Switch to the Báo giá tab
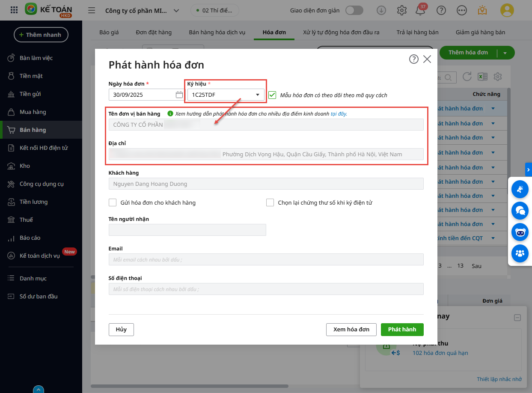The width and height of the screenshot is (532, 393). (109, 32)
